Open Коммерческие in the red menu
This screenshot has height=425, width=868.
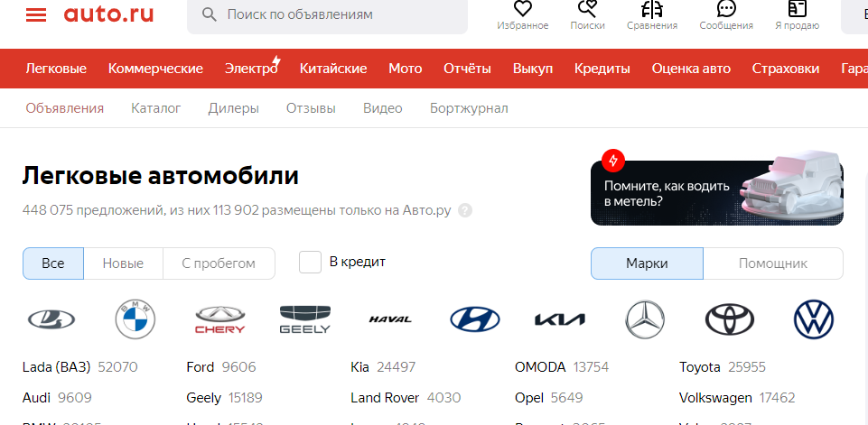tap(155, 69)
